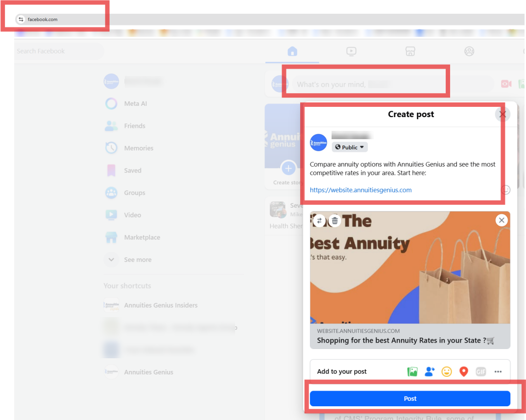Remove link preview with X button

click(x=502, y=220)
